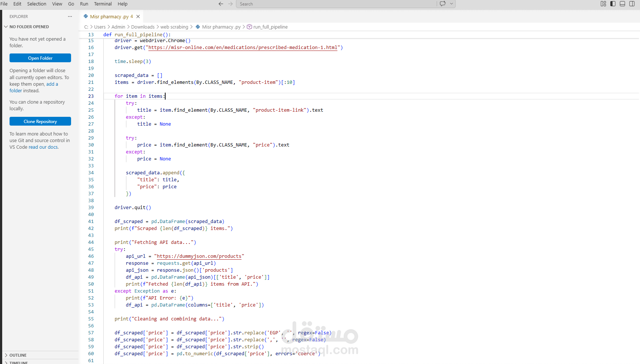Viewport: 640px width, 364px height.
Task: Click 'scraped_data.append({' line
Action: pos(155,173)
